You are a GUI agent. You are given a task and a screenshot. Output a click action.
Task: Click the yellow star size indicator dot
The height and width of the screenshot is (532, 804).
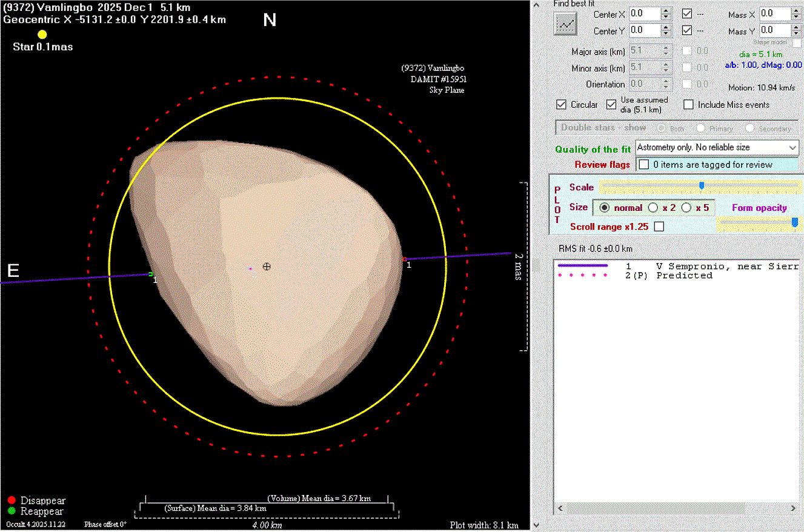pos(42,35)
